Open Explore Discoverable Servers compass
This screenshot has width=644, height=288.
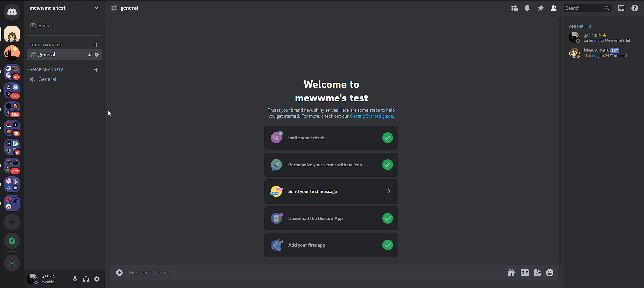click(12, 241)
